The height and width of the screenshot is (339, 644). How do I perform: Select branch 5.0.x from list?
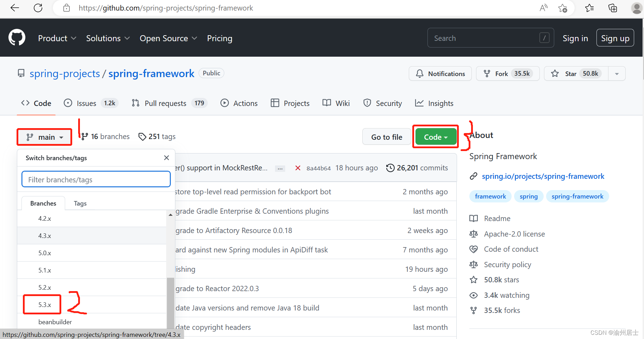(x=92, y=253)
